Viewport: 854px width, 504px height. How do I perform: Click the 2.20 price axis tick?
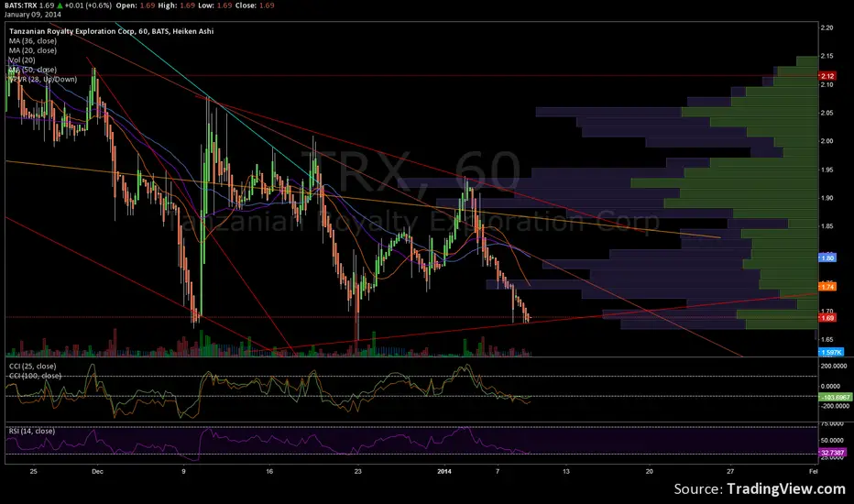[x=827, y=27]
